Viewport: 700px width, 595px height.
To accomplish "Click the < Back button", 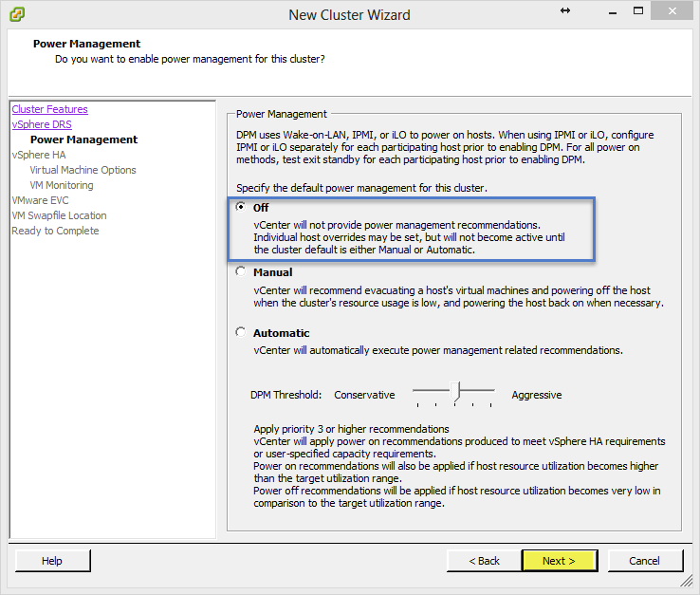I will 484,561.
